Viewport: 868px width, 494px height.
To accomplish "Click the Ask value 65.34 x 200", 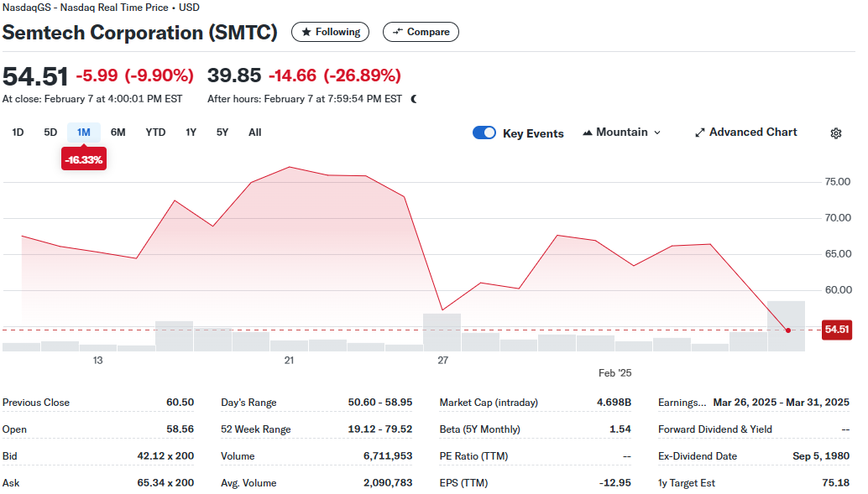I will coord(166,483).
